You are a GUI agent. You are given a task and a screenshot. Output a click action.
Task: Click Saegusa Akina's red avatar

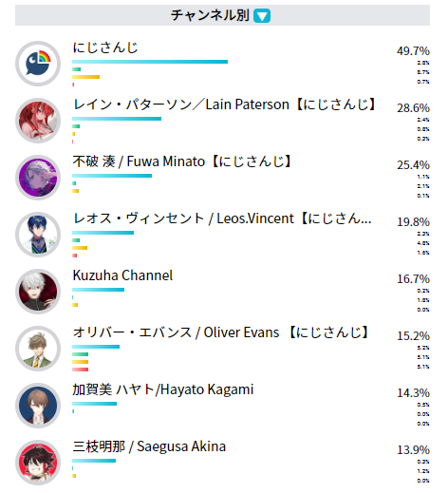[38, 463]
